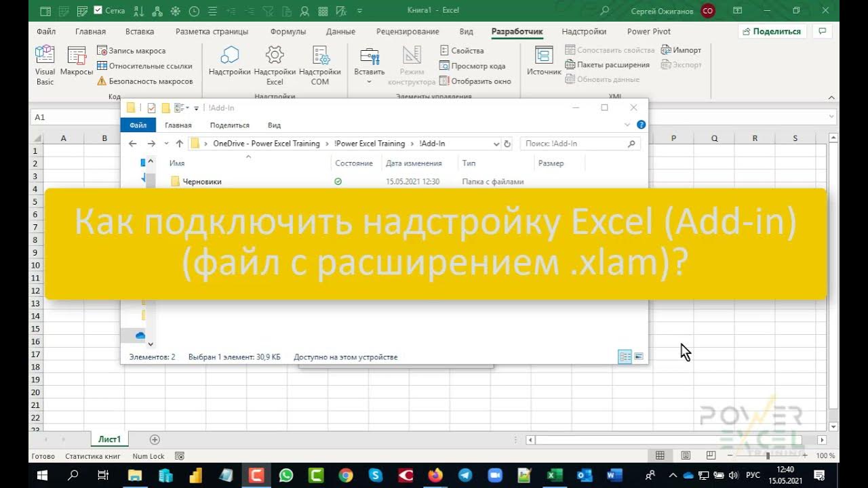
Task: Switch to Page Layout view in status bar
Action: (686, 455)
